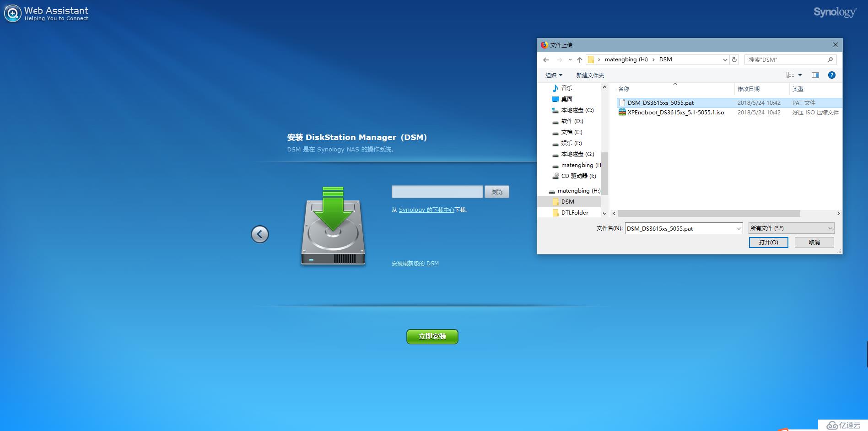Click the search magnifier icon
868x431 pixels.
[x=830, y=59]
